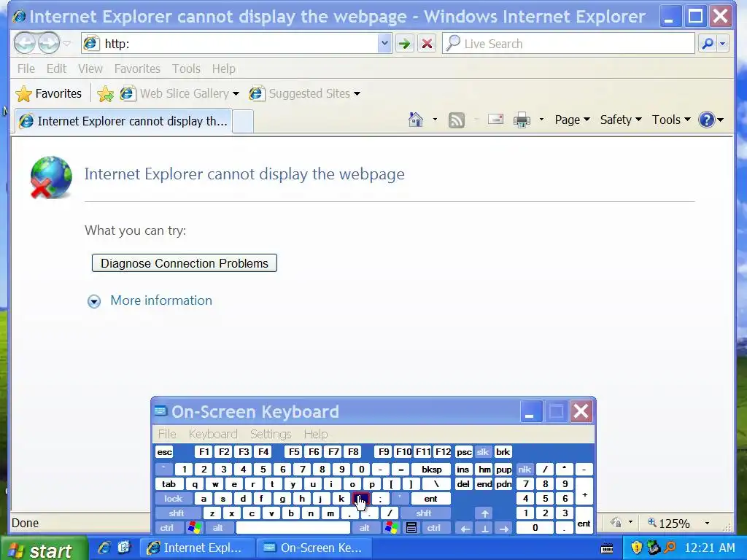
Task: Click left Windows logo key on keyboard
Action: pyautogui.click(x=194, y=528)
